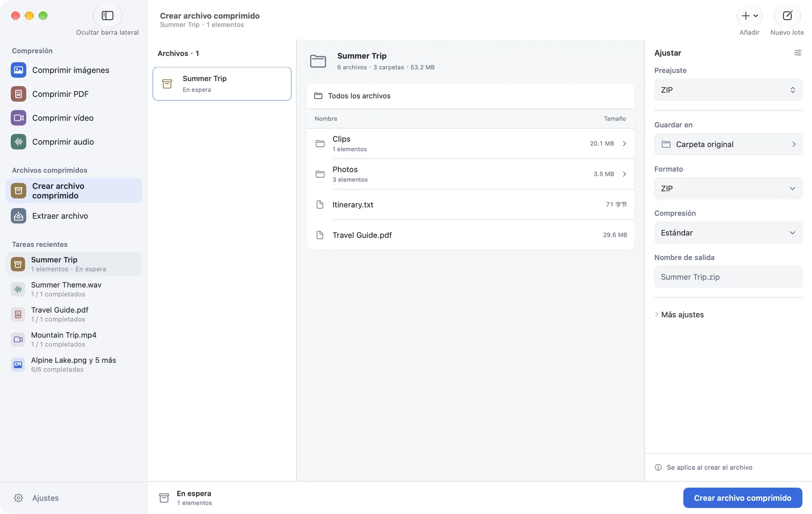The image size is (812, 514).
Task: Click the Clips folder icon
Action: pos(320,144)
